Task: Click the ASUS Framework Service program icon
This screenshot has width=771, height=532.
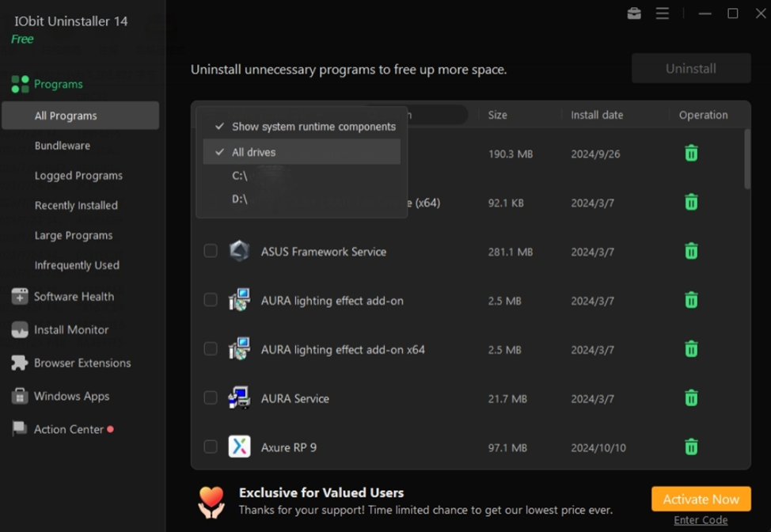Action: [x=240, y=251]
